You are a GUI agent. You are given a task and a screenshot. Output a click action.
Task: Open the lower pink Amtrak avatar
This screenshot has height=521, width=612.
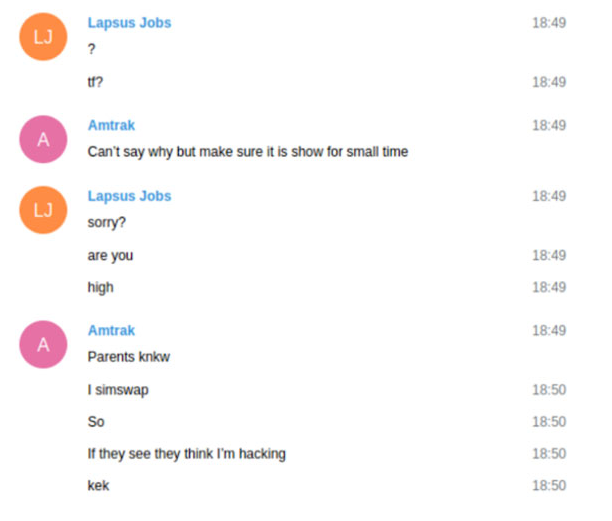point(43,345)
